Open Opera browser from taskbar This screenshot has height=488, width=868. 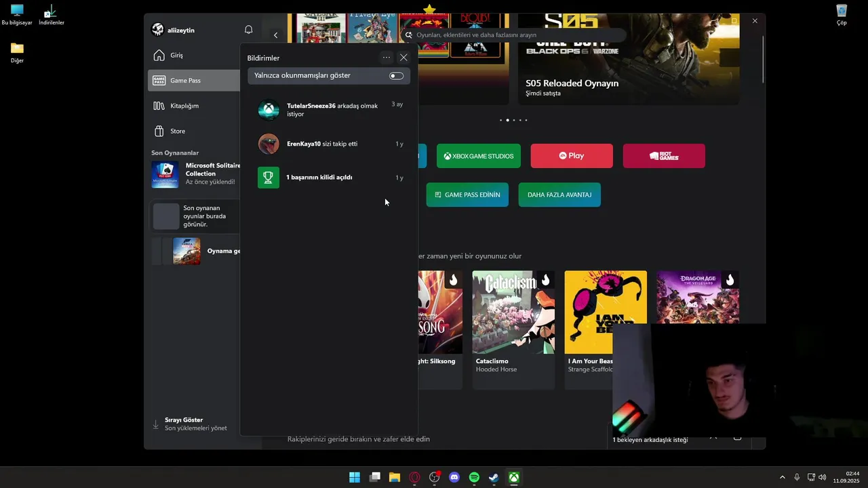(414, 477)
